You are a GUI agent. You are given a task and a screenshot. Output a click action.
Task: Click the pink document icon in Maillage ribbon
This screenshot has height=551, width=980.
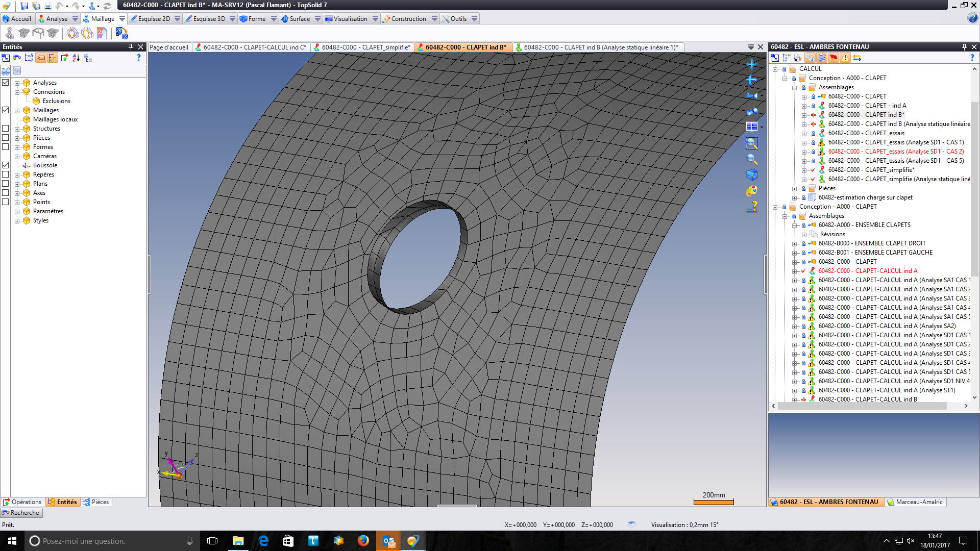[102, 33]
